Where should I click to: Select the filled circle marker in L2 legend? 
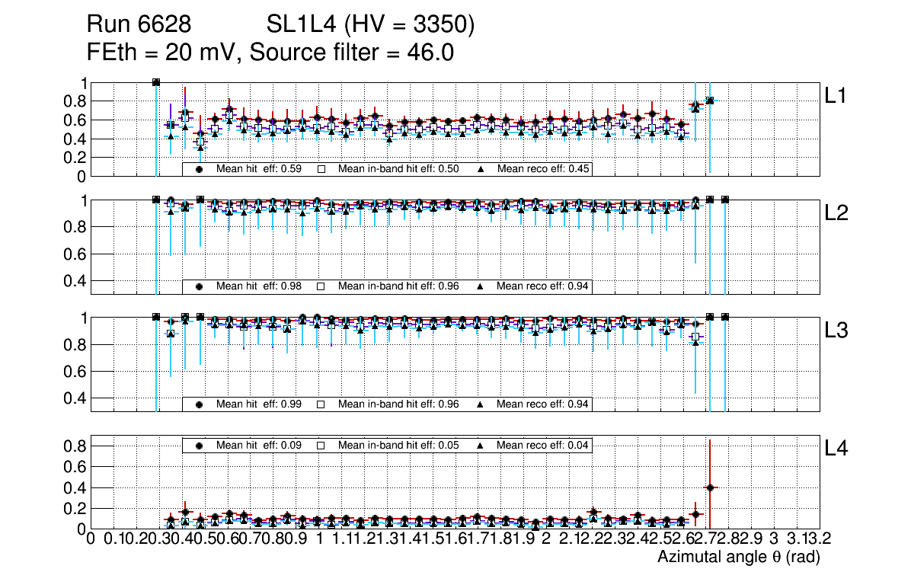coord(200,286)
